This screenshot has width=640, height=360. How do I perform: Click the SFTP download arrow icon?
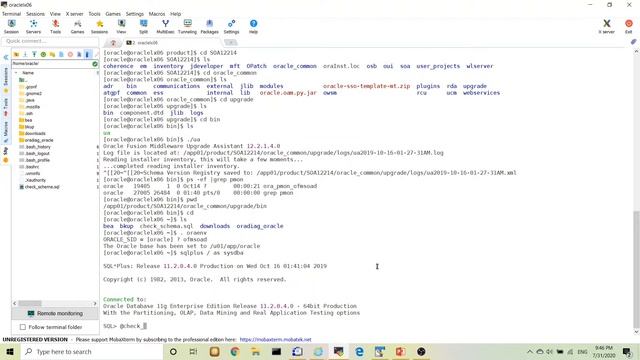click(x=25, y=54)
